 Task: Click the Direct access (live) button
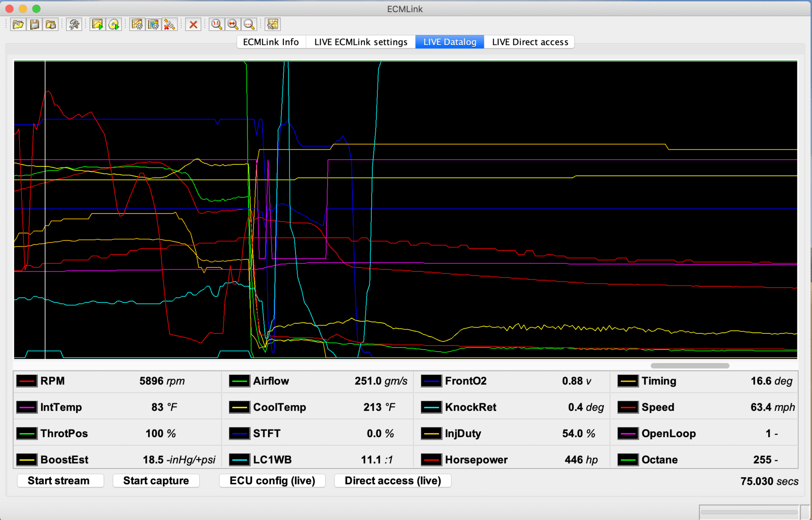393,481
